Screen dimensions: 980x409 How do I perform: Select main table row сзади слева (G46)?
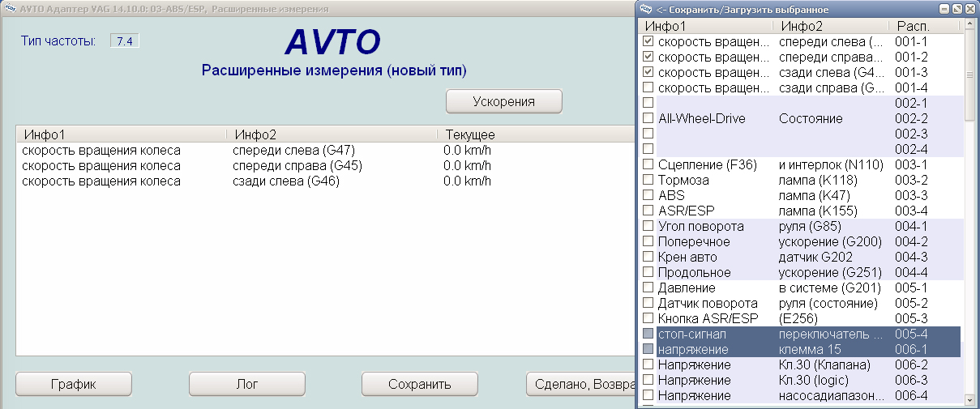coord(327,181)
